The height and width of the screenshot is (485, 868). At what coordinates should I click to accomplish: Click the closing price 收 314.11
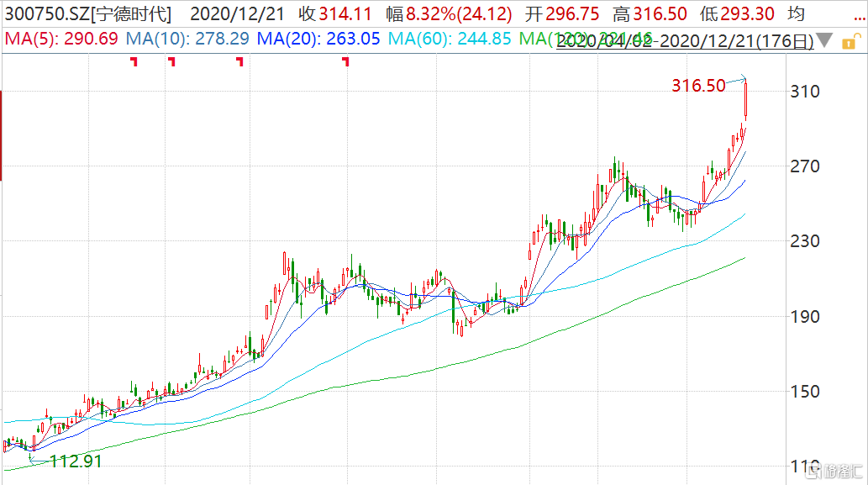tap(335, 13)
